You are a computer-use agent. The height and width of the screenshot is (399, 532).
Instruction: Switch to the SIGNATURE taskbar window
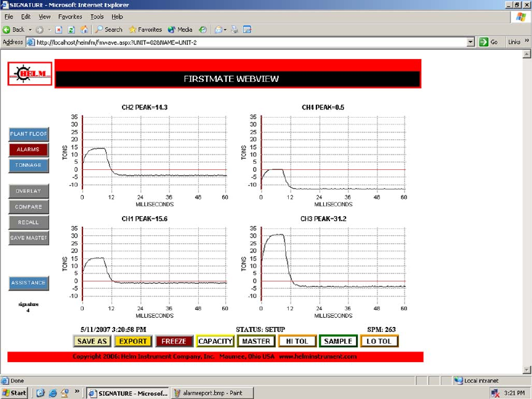128,393
